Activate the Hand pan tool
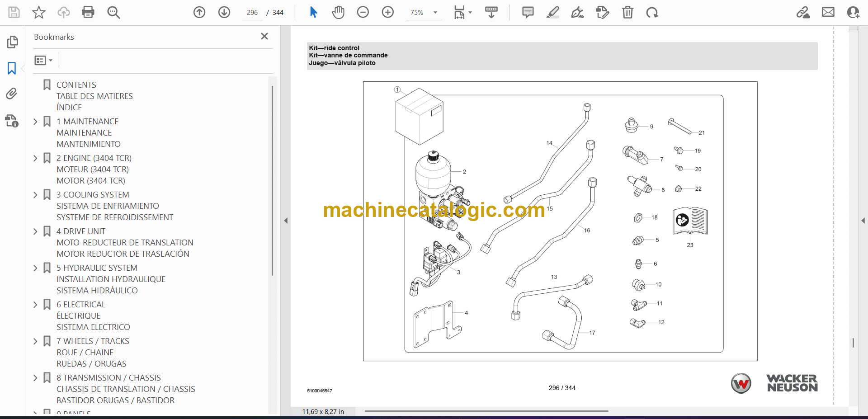This screenshot has width=868, height=419. tap(338, 12)
